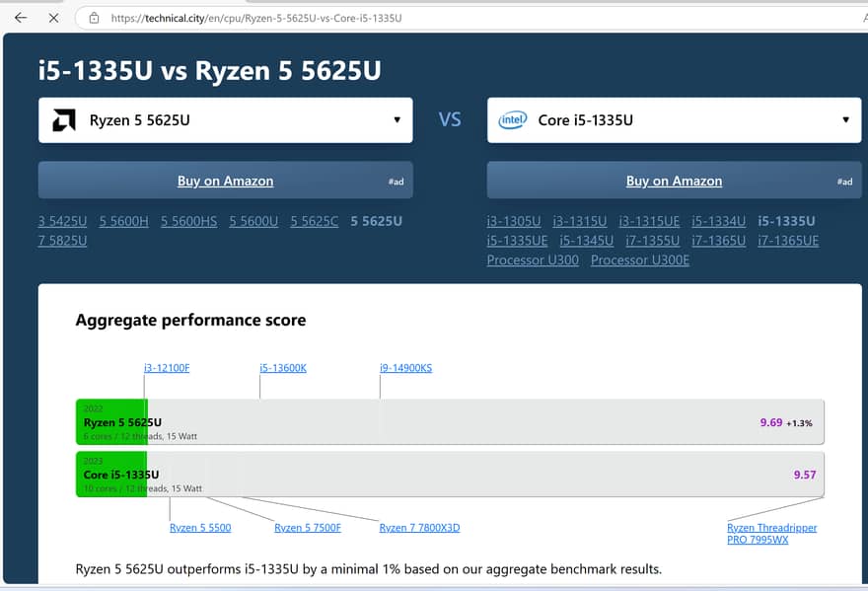The height and width of the screenshot is (591, 868).
Task: Stop page loading with the X icon
Action: pyautogui.click(x=53, y=18)
